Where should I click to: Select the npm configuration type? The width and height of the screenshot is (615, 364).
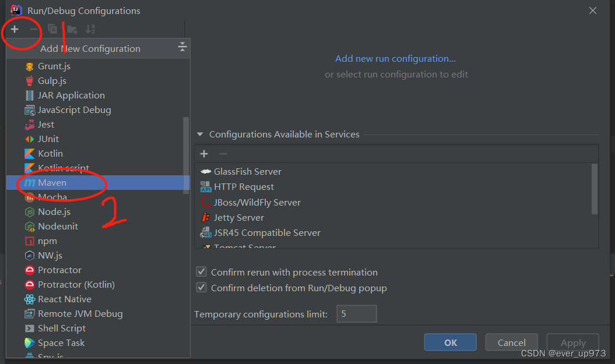(98, 241)
